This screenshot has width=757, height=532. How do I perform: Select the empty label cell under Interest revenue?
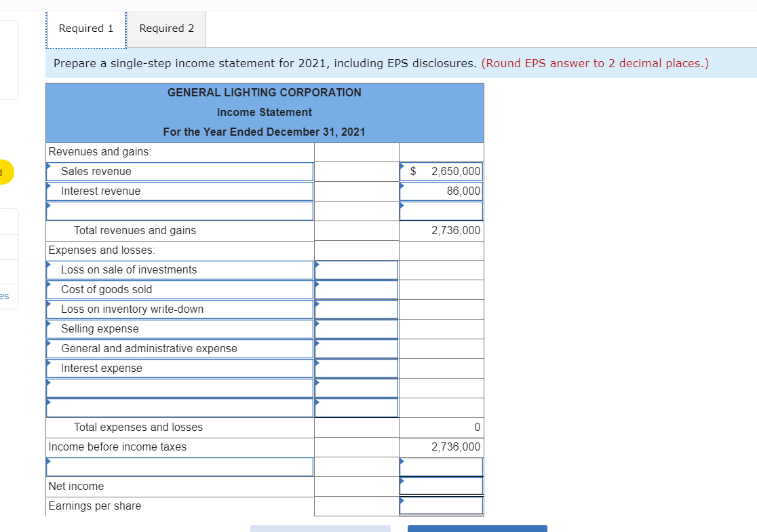tap(179, 210)
